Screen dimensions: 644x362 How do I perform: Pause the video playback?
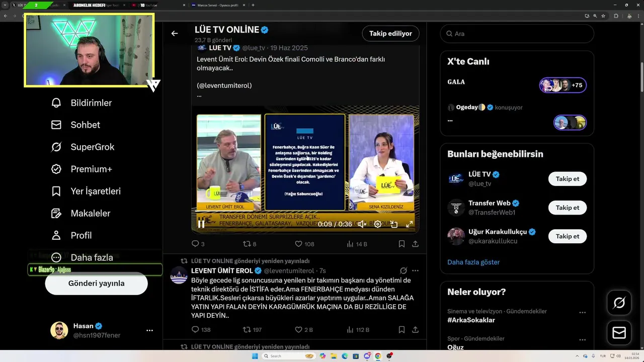(x=201, y=224)
